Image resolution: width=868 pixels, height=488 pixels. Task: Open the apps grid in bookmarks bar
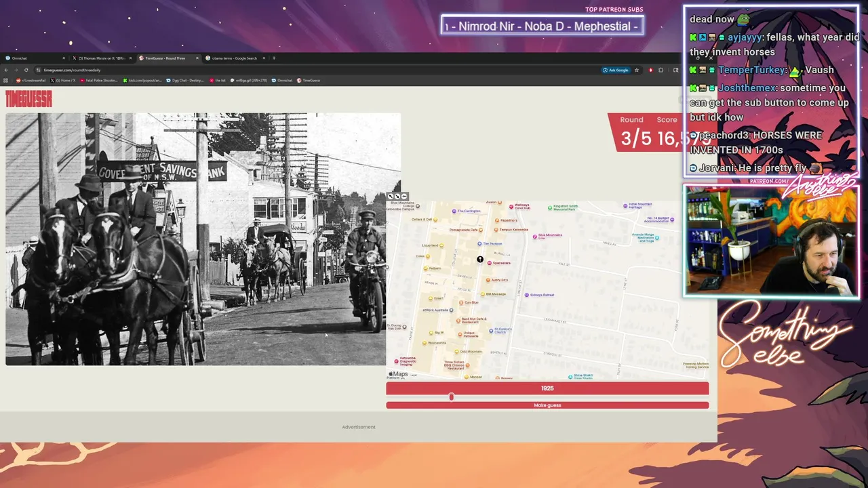point(5,81)
